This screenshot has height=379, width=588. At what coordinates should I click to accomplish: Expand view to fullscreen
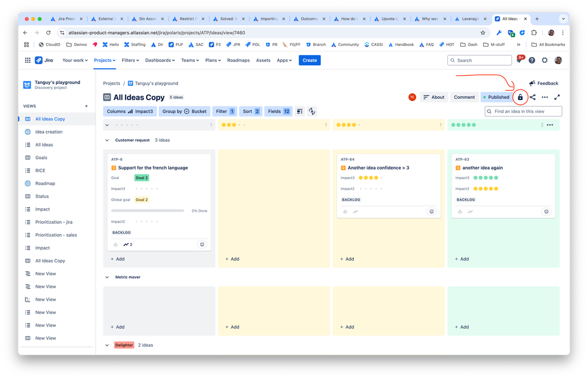[x=557, y=97]
